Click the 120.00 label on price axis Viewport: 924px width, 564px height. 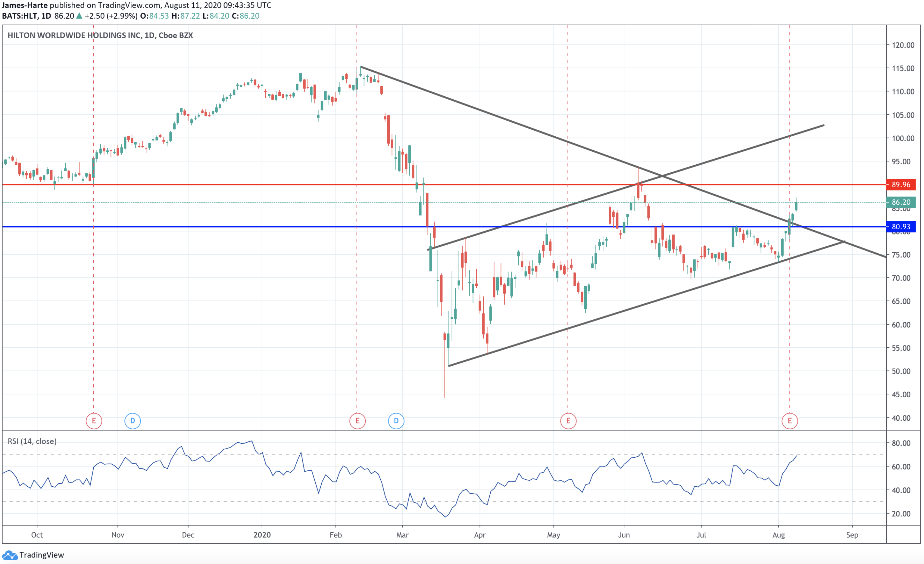tap(903, 45)
